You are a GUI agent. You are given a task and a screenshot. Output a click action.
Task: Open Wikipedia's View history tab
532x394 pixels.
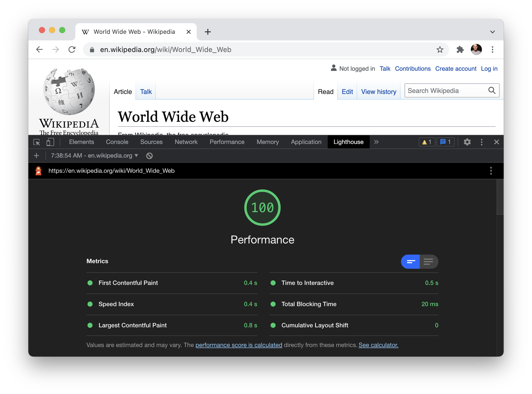pos(379,92)
